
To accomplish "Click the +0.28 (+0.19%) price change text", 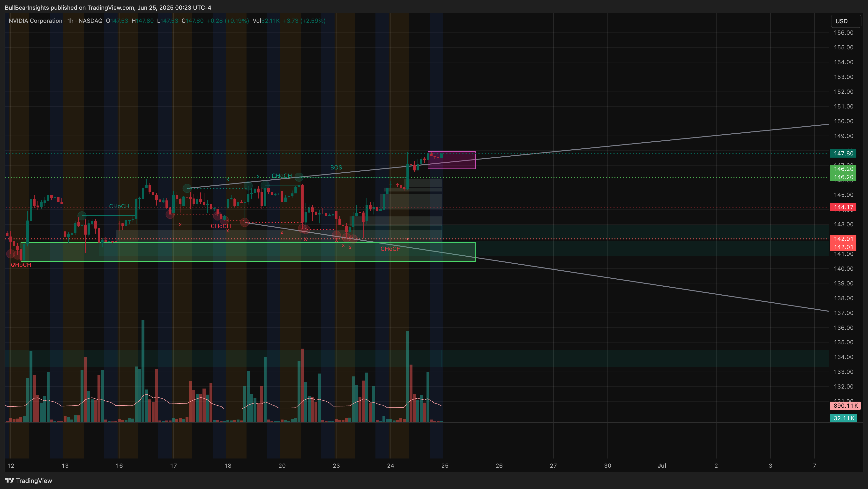I will [x=228, y=21].
